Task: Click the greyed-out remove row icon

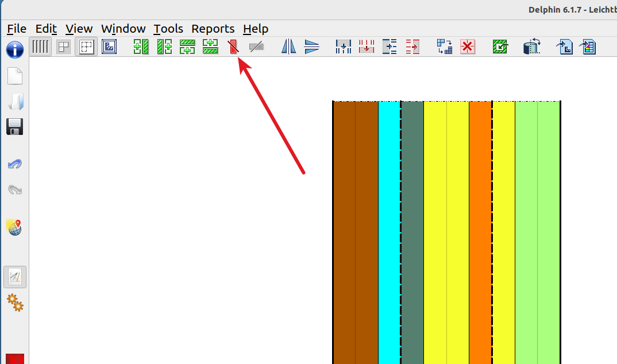Action: 256,47
